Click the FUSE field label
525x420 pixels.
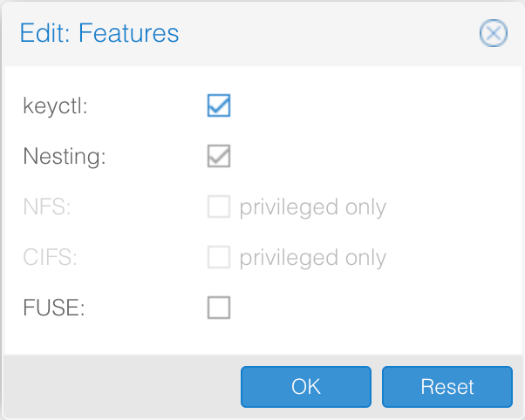tap(53, 308)
